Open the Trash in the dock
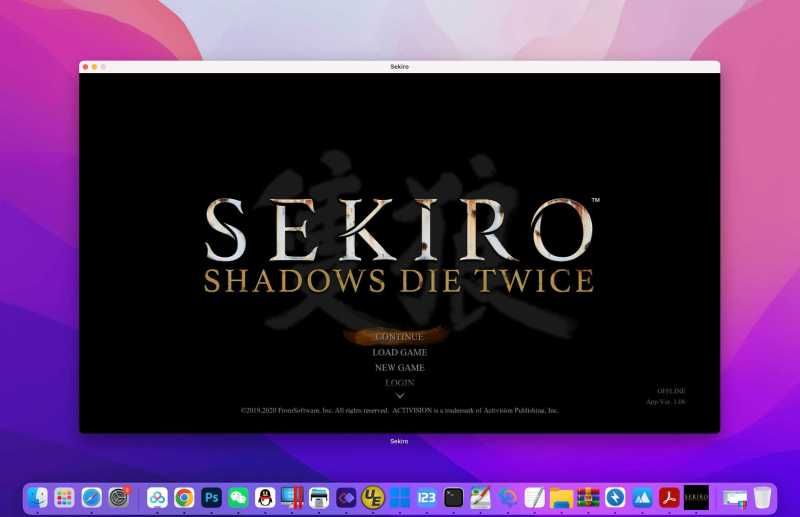 pyautogui.click(x=762, y=498)
